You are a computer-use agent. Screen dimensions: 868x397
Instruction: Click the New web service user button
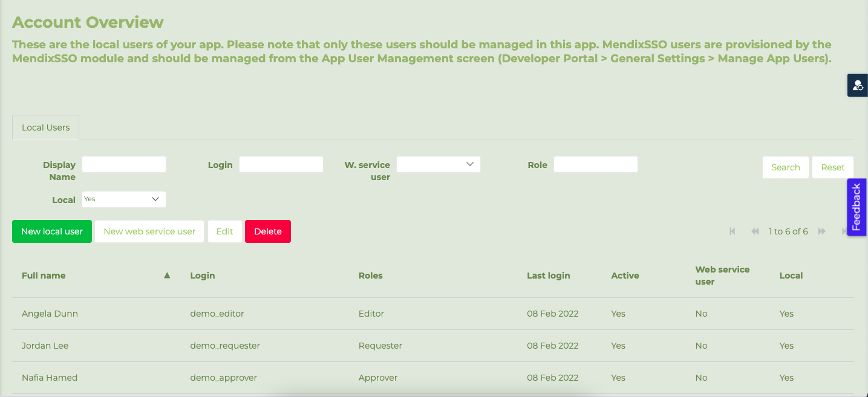click(149, 231)
